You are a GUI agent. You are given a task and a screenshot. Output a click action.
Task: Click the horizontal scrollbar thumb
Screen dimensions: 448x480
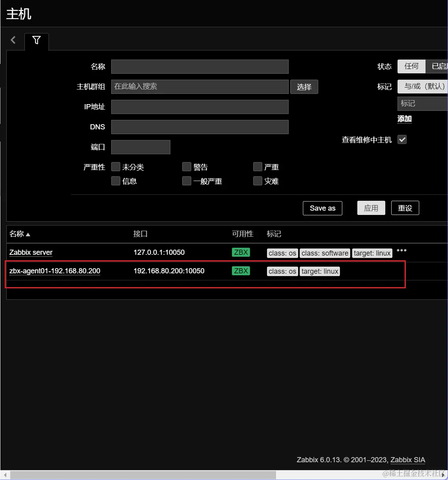pyautogui.click(x=143, y=474)
